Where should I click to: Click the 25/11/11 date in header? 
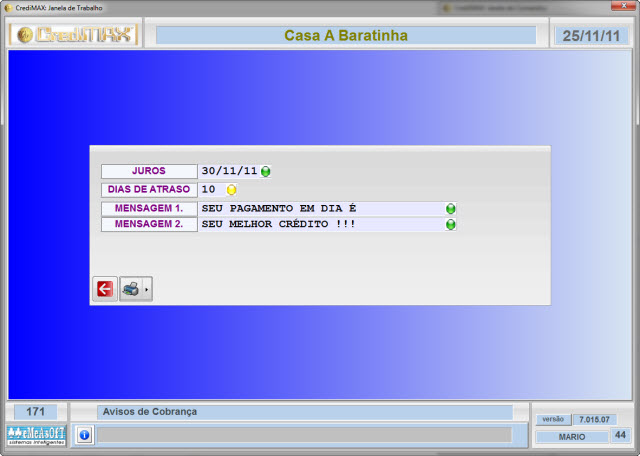pos(592,35)
